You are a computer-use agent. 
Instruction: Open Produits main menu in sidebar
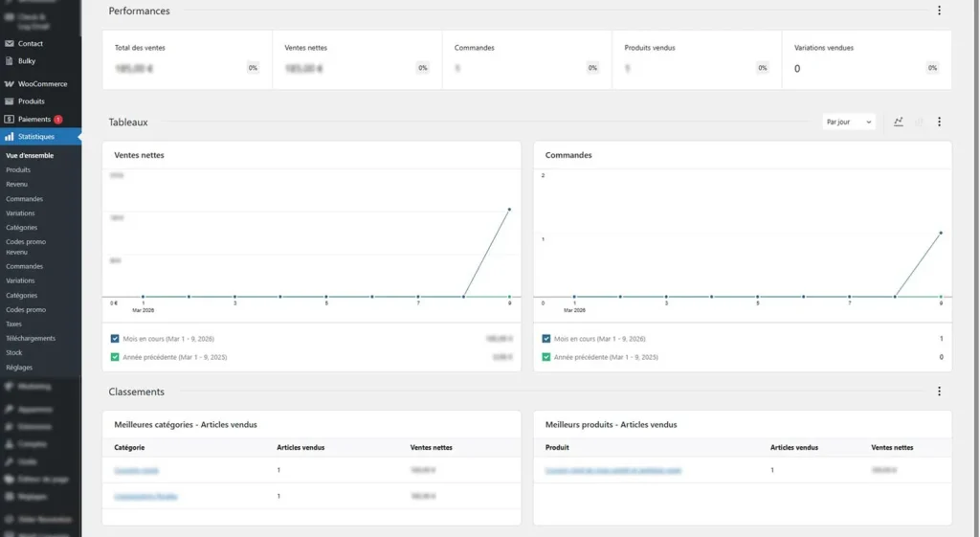coord(31,101)
